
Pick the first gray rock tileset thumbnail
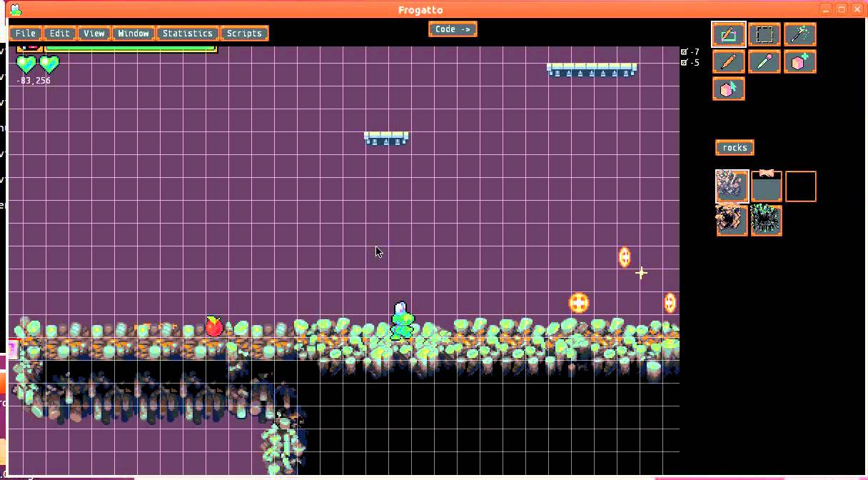(732, 186)
